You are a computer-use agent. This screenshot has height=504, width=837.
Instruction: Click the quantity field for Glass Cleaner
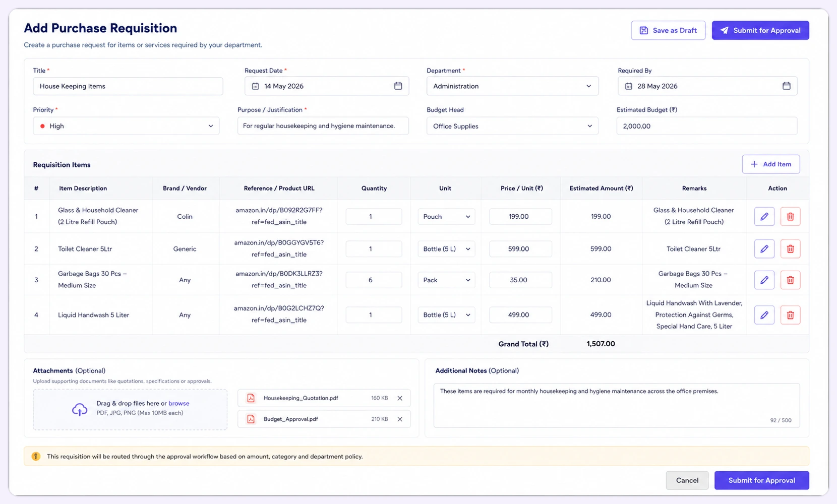pos(374,217)
